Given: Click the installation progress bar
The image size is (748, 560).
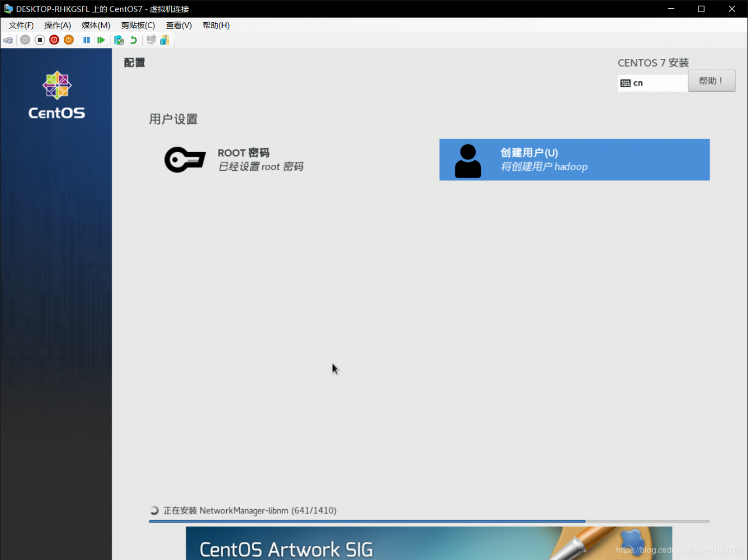Looking at the screenshot, I should (x=429, y=521).
